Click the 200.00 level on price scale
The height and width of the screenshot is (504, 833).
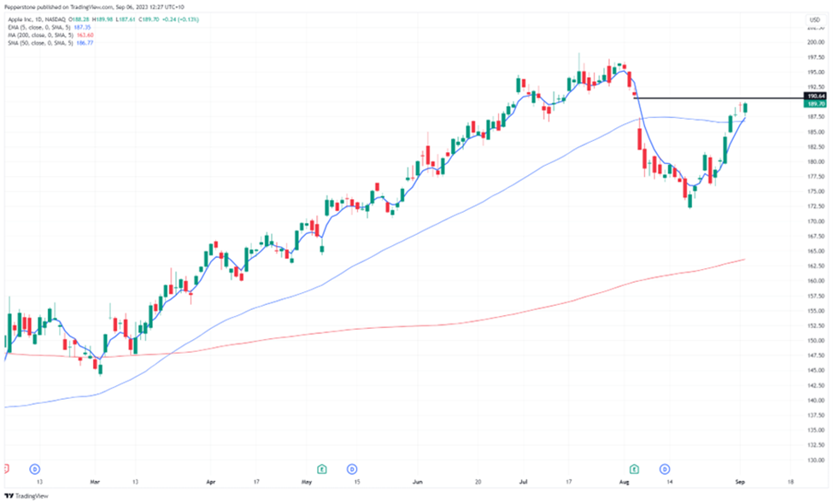814,42
